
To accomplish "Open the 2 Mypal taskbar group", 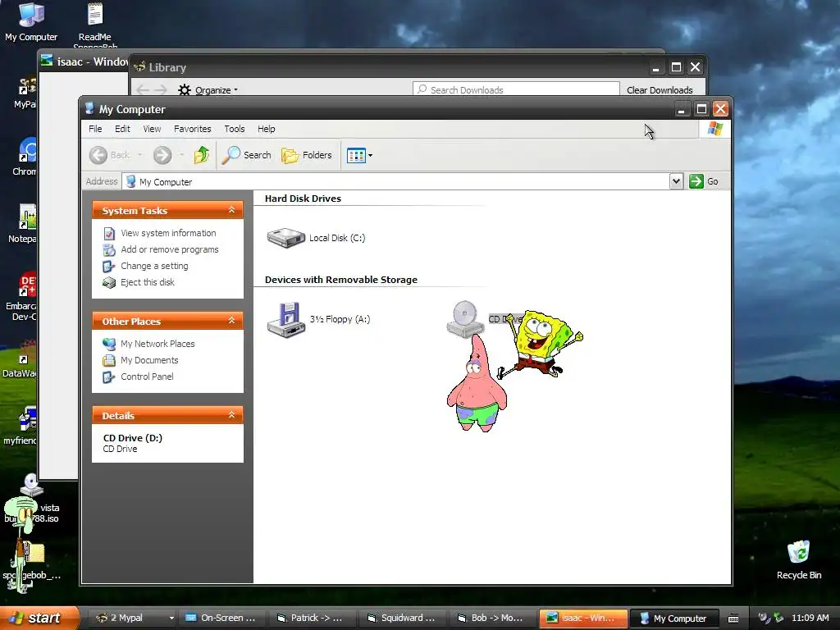I will click(132, 618).
